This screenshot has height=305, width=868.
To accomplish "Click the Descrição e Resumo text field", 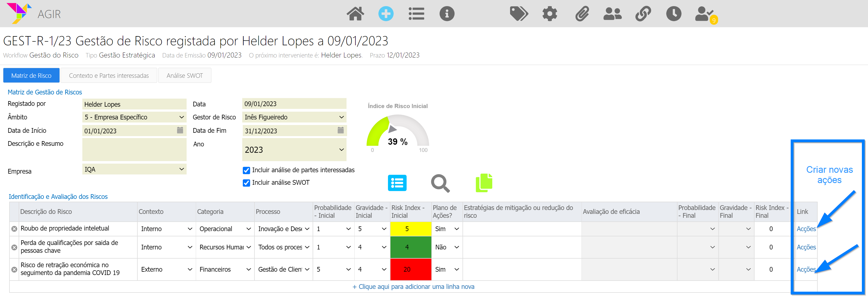I will (x=134, y=149).
